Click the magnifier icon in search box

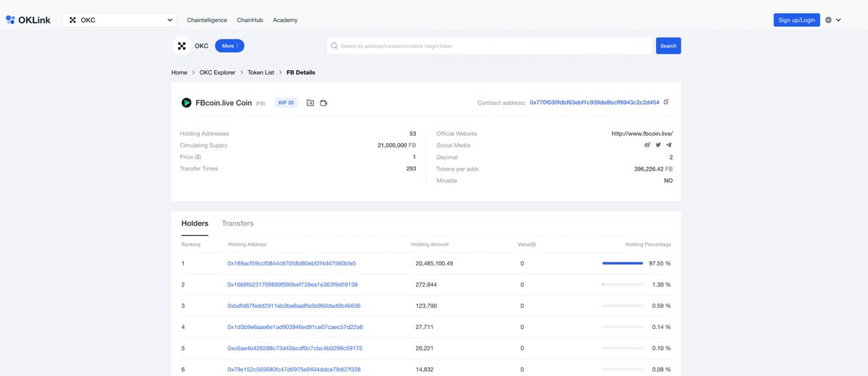(x=334, y=46)
